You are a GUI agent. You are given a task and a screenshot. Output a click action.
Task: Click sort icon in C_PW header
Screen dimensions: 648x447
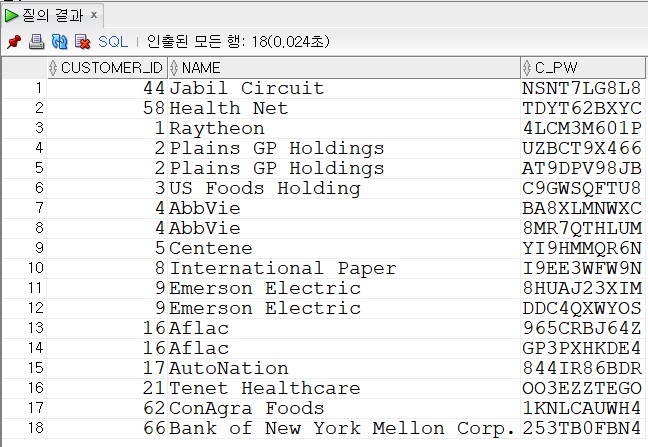pos(526,68)
